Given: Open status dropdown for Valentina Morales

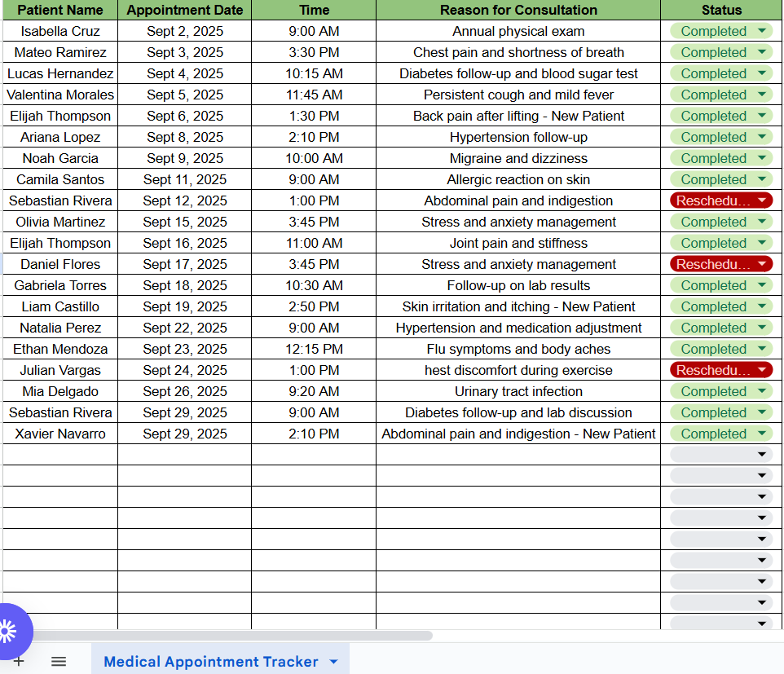Looking at the screenshot, I should pyautogui.click(x=762, y=95).
